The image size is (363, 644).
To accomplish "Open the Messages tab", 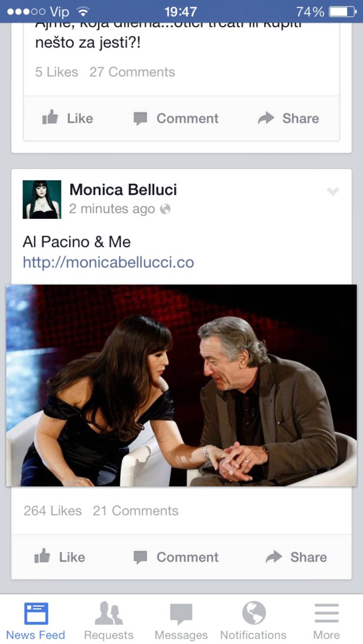I will point(181,620).
